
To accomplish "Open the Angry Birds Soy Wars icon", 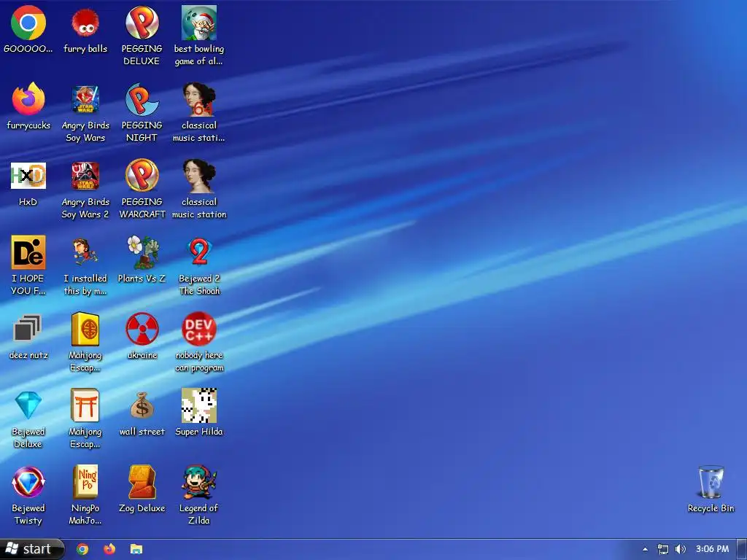I will click(x=85, y=99).
